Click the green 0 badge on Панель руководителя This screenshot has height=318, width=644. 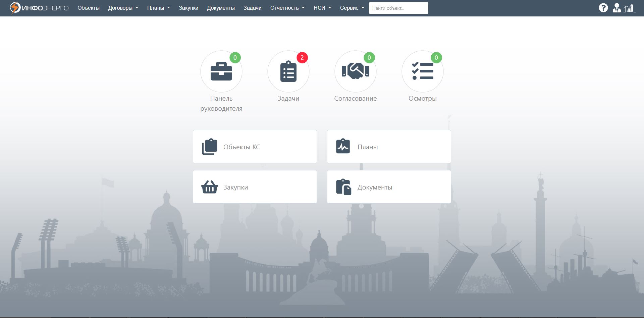point(235,58)
